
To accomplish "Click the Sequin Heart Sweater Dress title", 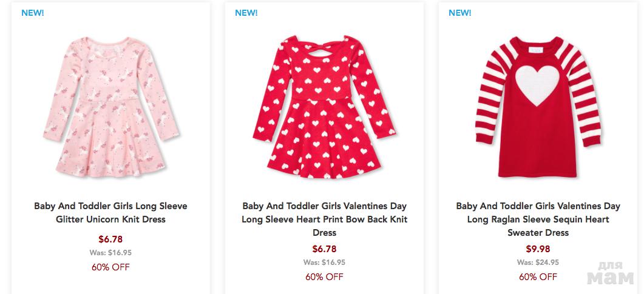I will coord(538,219).
